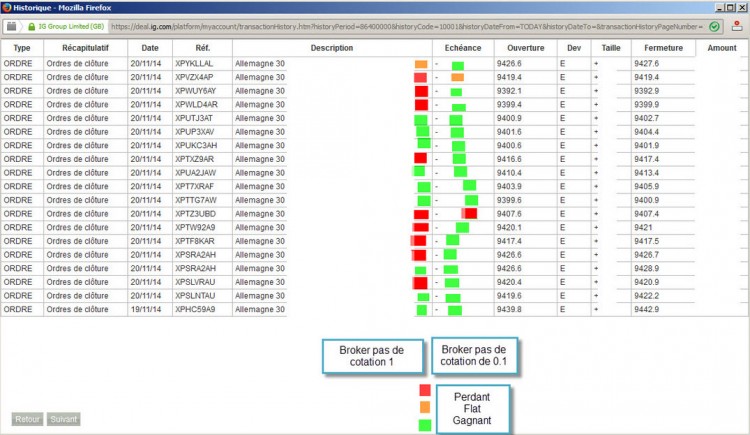Click the red user profile icon at top right
The image size is (750, 435).
coord(737,26)
